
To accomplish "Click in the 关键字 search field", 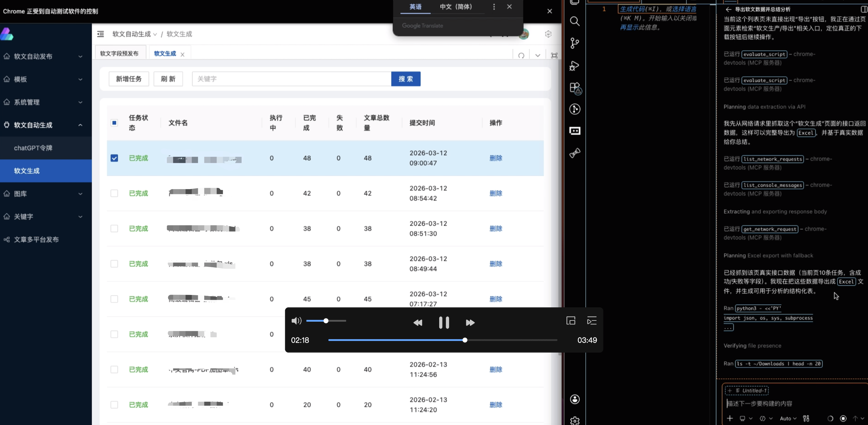I will tap(291, 79).
